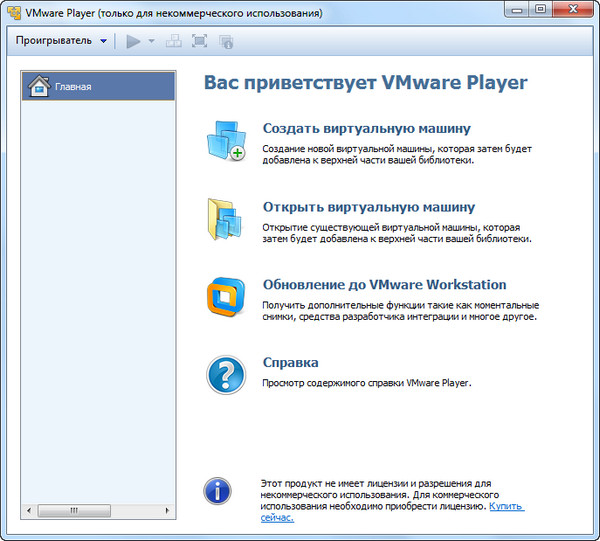Click the library scrollbar left arrow
The height and width of the screenshot is (541, 600).
click(29, 510)
